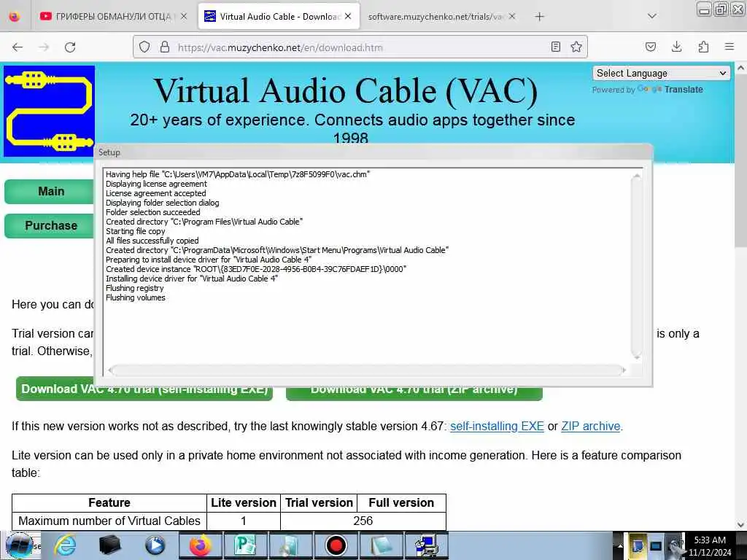
Task: Click the 'Lite version' table header
Action: tap(244, 503)
